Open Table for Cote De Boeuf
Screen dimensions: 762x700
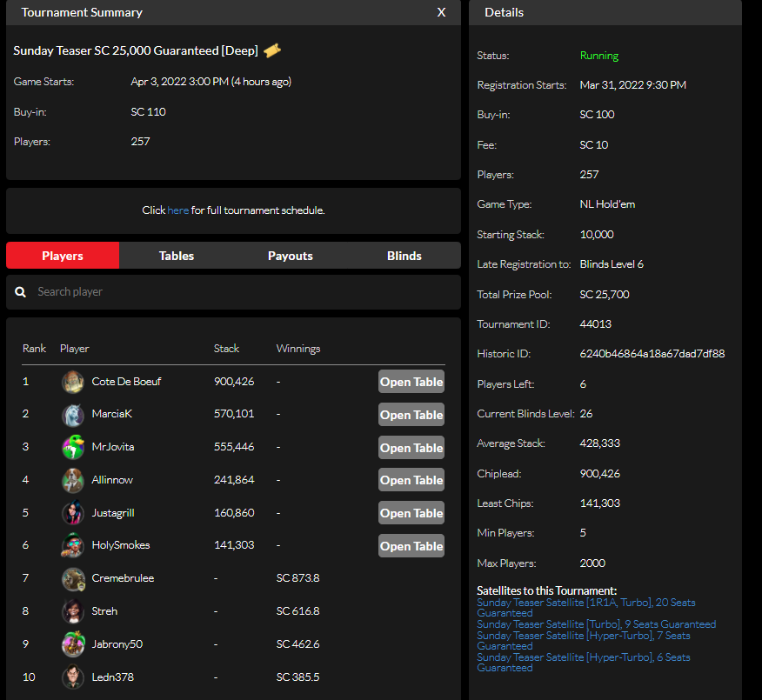tap(411, 382)
